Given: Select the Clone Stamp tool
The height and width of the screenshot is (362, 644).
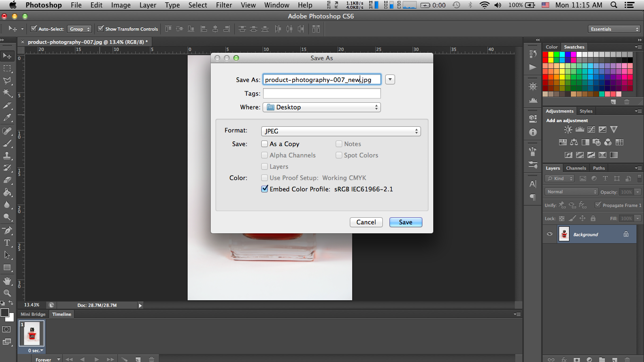Looking at the screenshot, I should tap(7, 155).
